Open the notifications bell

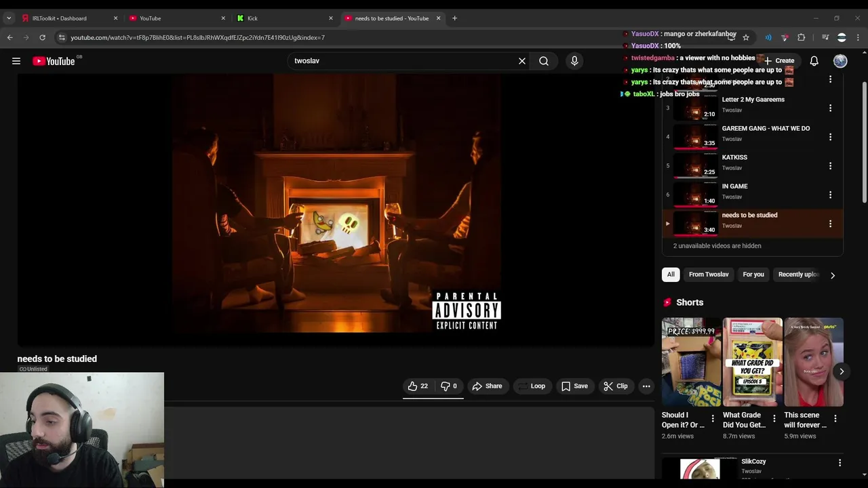[814, 61]
